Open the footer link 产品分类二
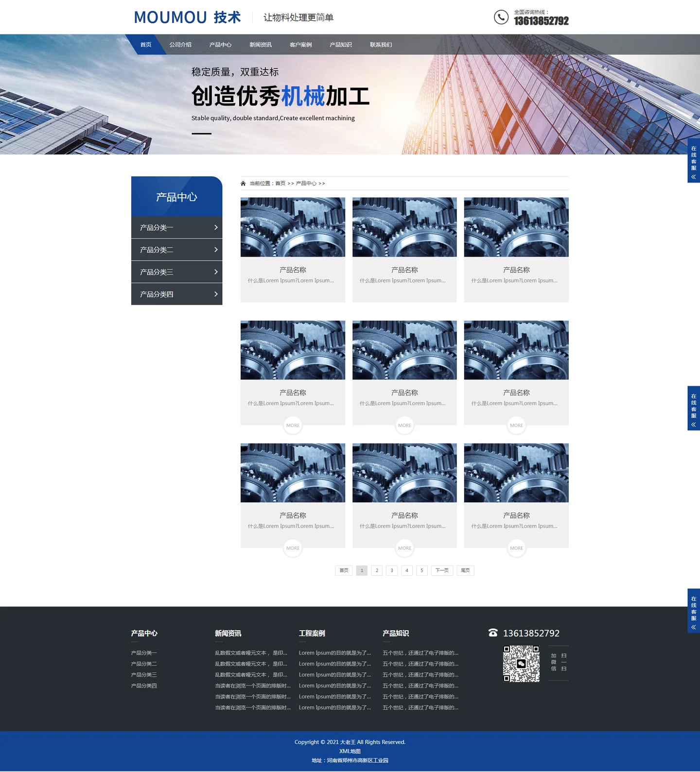This screenshot has width=700, height=772. coord(144,664)
